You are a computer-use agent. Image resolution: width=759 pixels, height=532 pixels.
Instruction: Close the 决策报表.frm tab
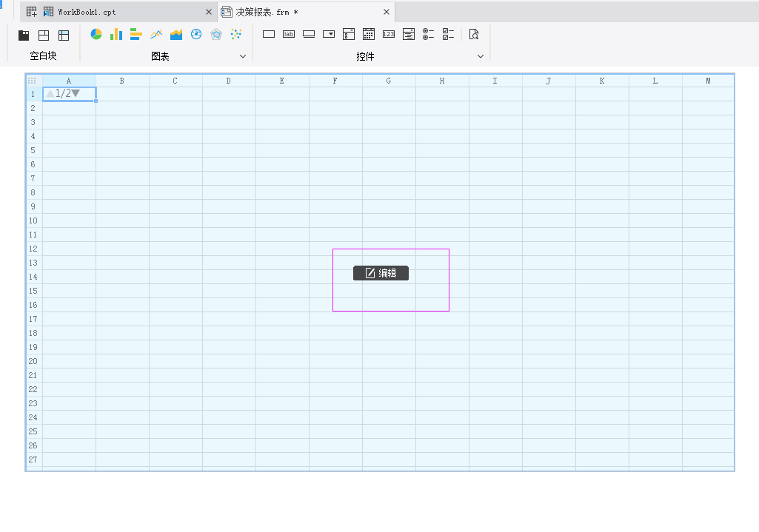[x=387, y=12]
